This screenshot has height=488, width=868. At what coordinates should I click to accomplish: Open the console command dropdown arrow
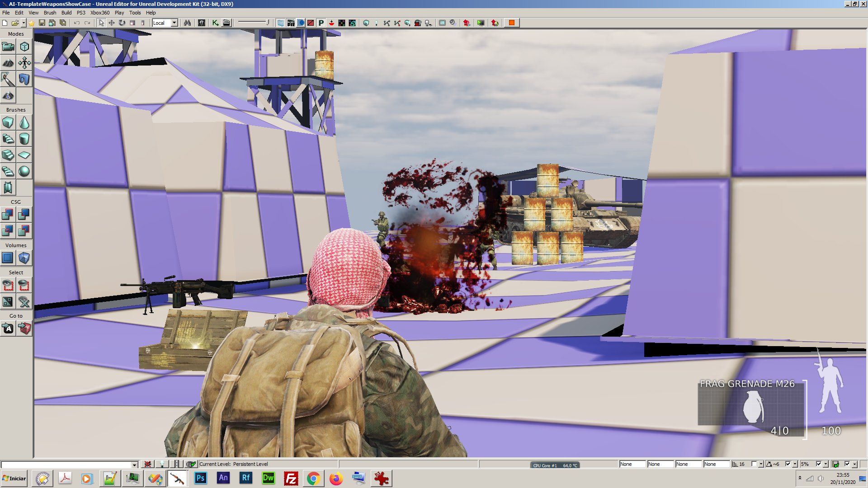click(x=134, y=465)
